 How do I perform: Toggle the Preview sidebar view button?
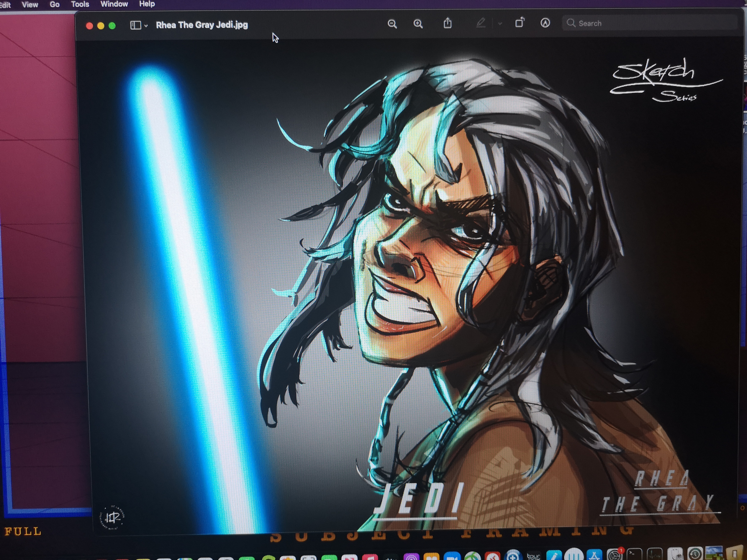(x=136, y=25)
